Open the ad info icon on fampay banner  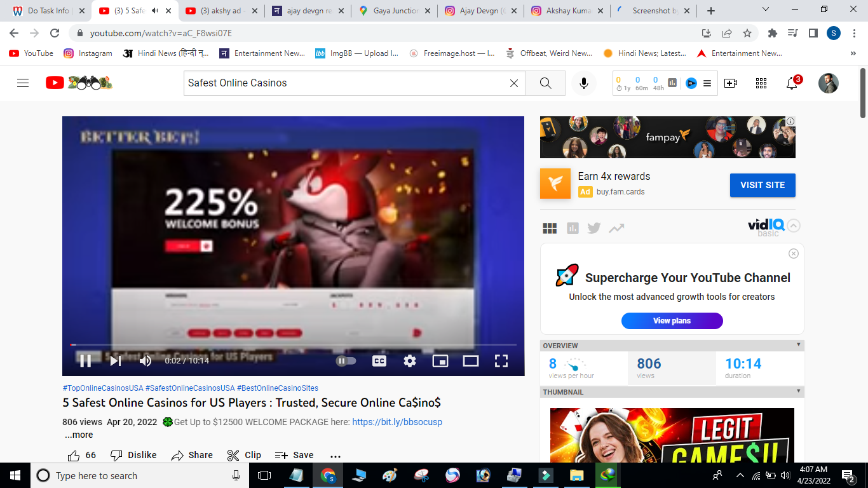click(x=790, y=121)
